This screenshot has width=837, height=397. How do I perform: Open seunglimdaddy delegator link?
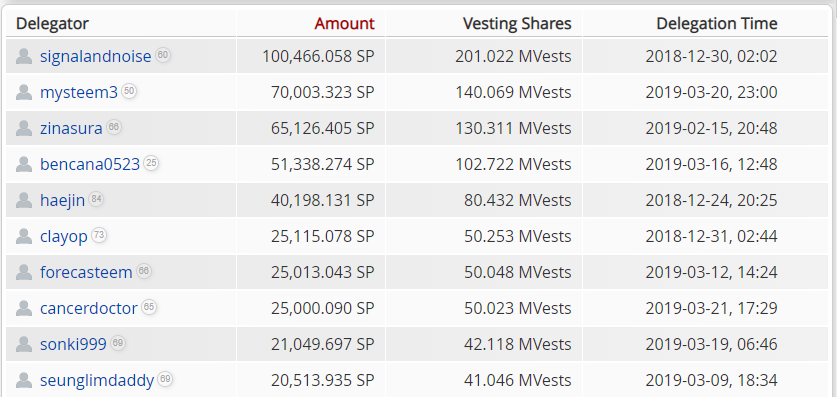click(97, 380)
